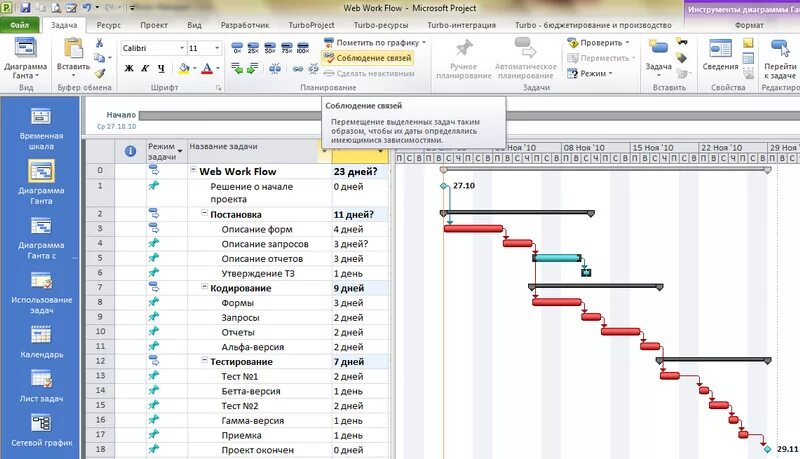Image resolution: width=800 pixels, height=459 pixels.
Task: Open the font size 11 dropdown
Action: [x=217, y=48]
